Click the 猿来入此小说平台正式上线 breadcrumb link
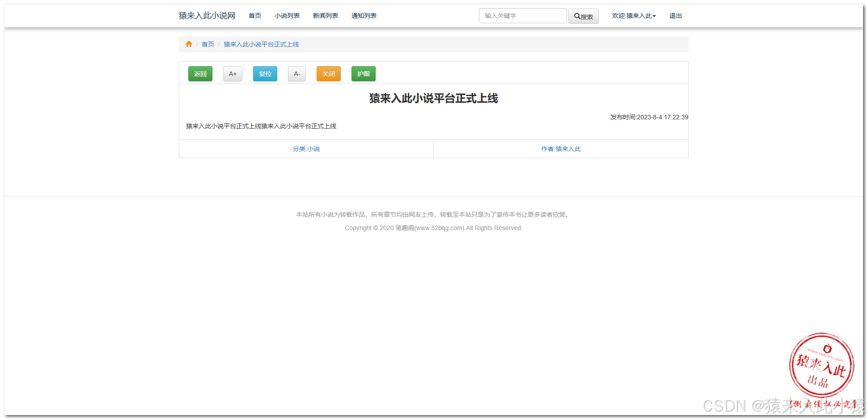 (x=261, y=44)
